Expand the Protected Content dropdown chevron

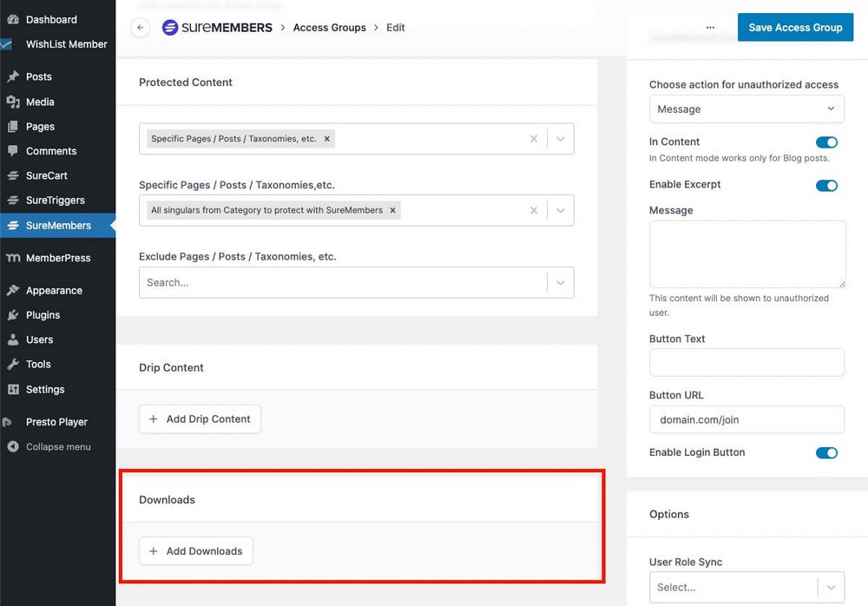560,139
